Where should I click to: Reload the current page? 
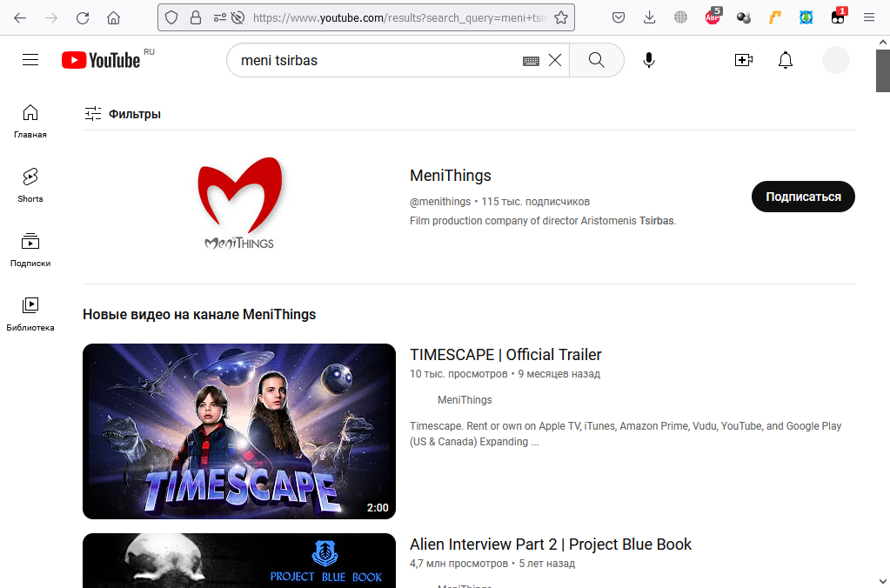[83, 18]
